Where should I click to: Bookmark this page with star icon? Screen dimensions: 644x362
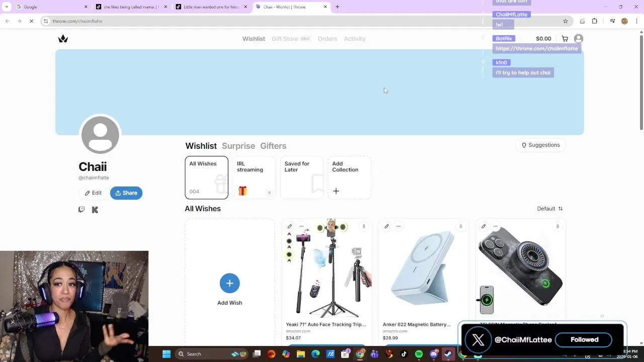coord(566,21)
